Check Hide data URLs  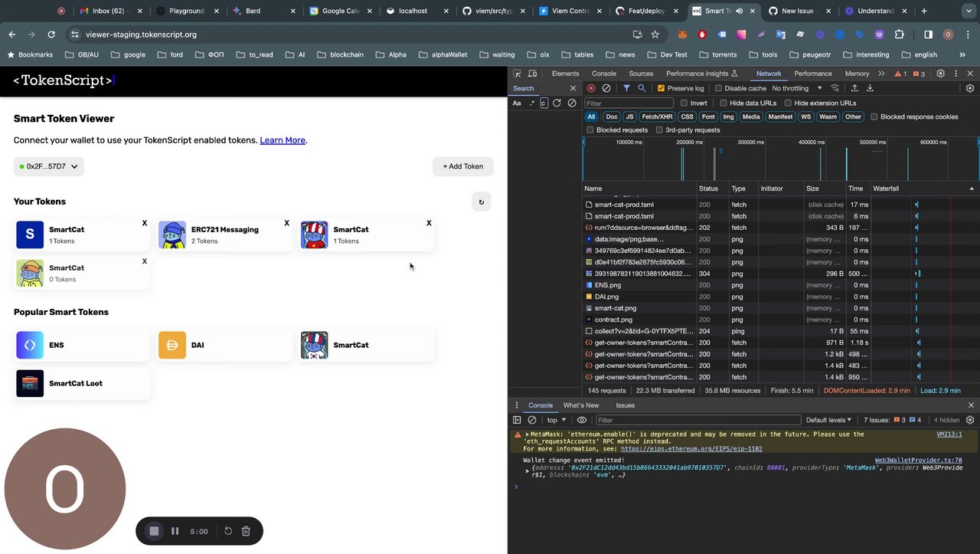(x=723, y=103)
